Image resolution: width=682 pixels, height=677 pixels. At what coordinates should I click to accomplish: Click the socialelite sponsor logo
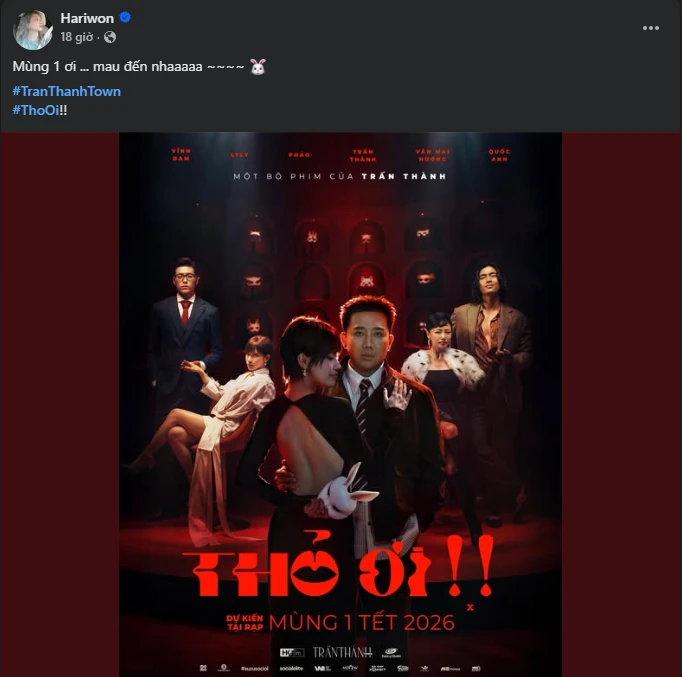tap(289, 667)
